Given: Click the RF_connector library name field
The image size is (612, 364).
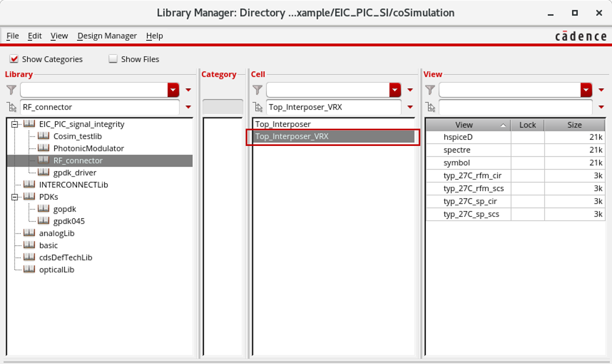Looking at the screenshot, I should click(100, 107).
